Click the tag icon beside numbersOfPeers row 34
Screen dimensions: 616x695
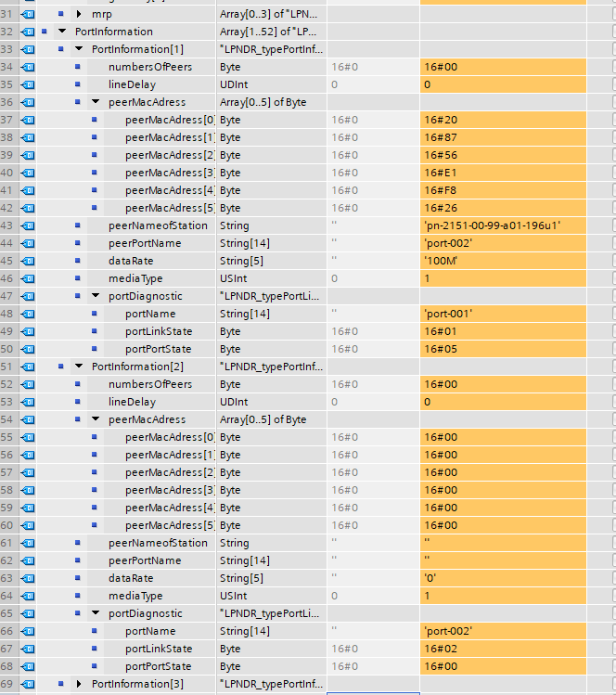pos(27,67)
